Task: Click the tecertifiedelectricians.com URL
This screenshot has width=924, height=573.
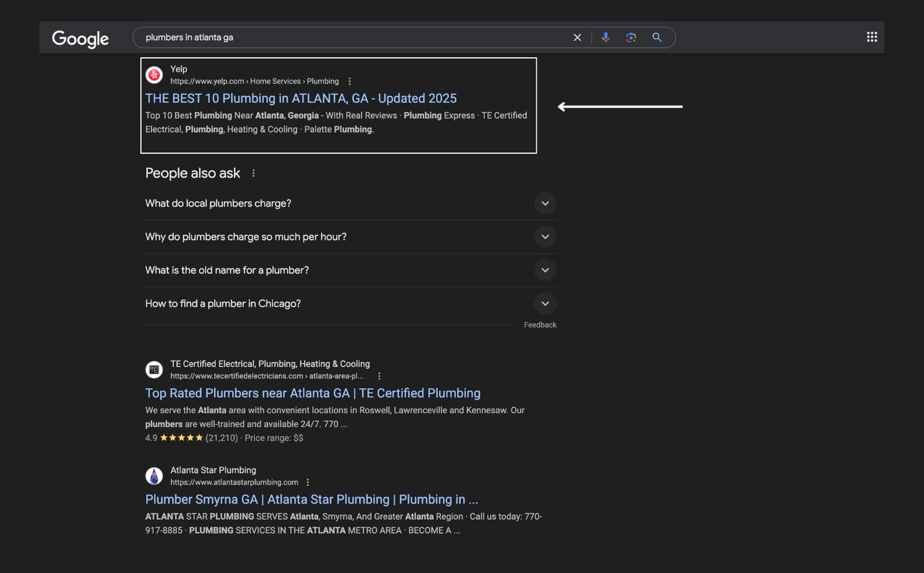Action: [x=267, y=376]
